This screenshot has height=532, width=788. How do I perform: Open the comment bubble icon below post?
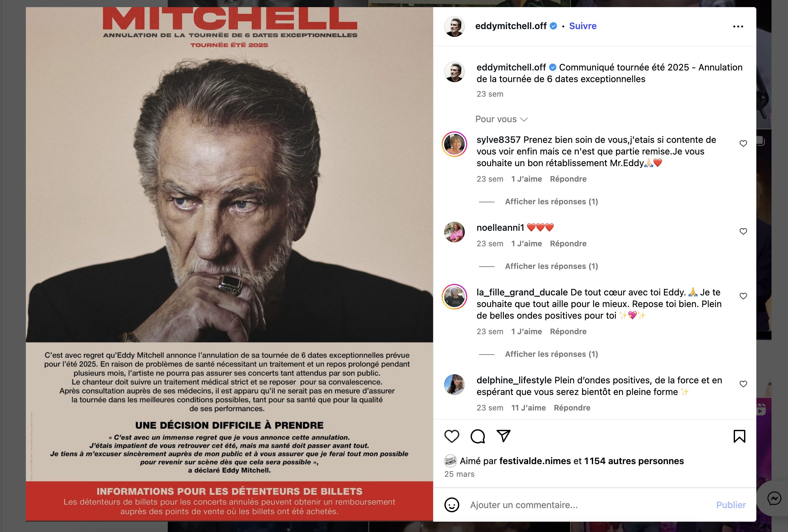click(477, 436)
